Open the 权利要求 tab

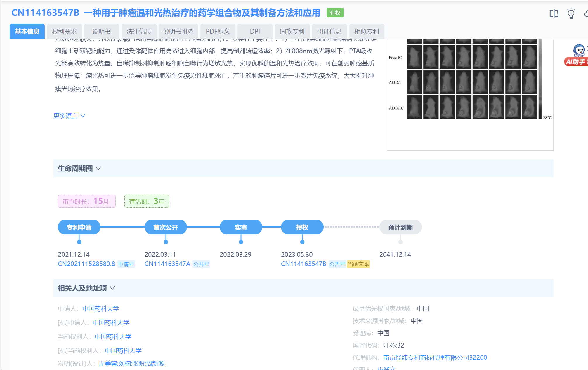click(x=64, y=31)
